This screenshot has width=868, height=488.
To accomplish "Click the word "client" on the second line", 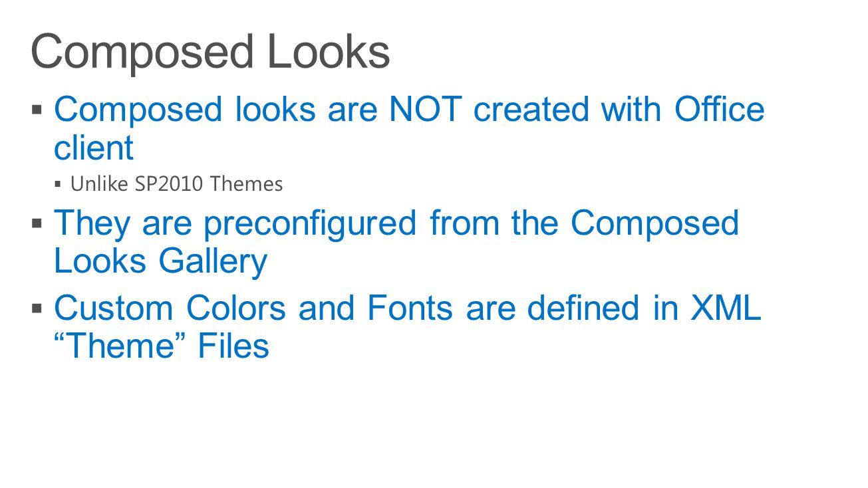I will coord(94,148).
